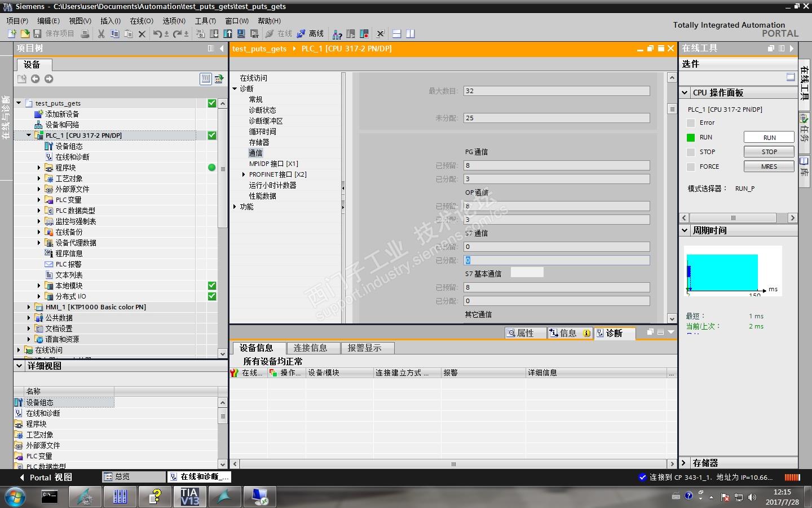Click the Split editor vertically icon
812x508 pixels.
[x=411, y=34]
